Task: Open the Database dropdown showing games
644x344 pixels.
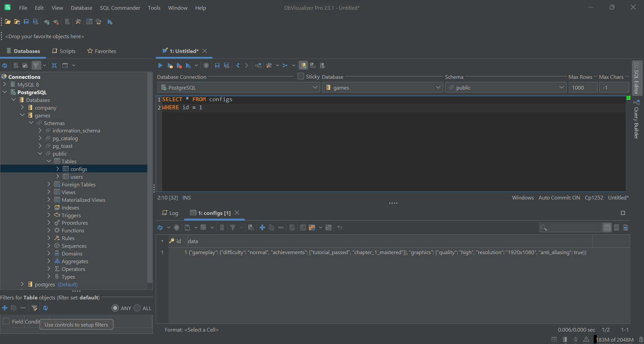Action: pyautogui.click(x=382, y=87)
